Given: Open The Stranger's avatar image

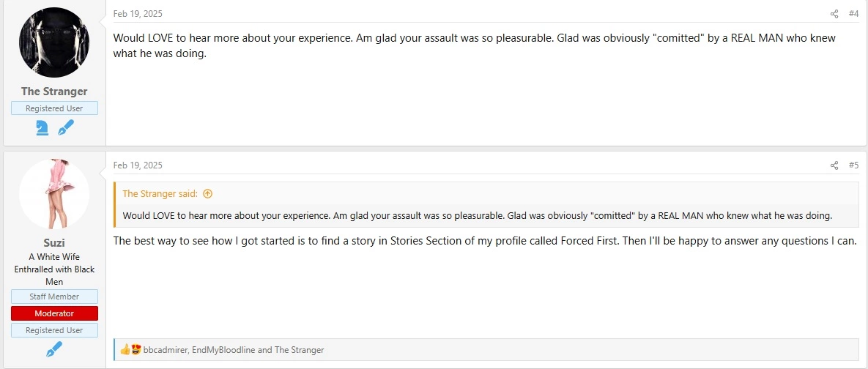Looking at the screenshot, I should coord(54,42).
